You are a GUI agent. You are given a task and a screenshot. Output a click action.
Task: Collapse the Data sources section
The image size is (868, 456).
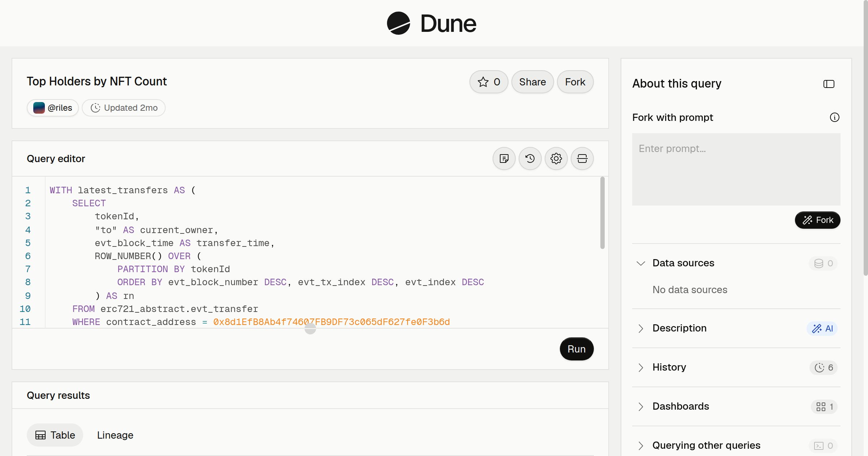(x=641, y=263)
